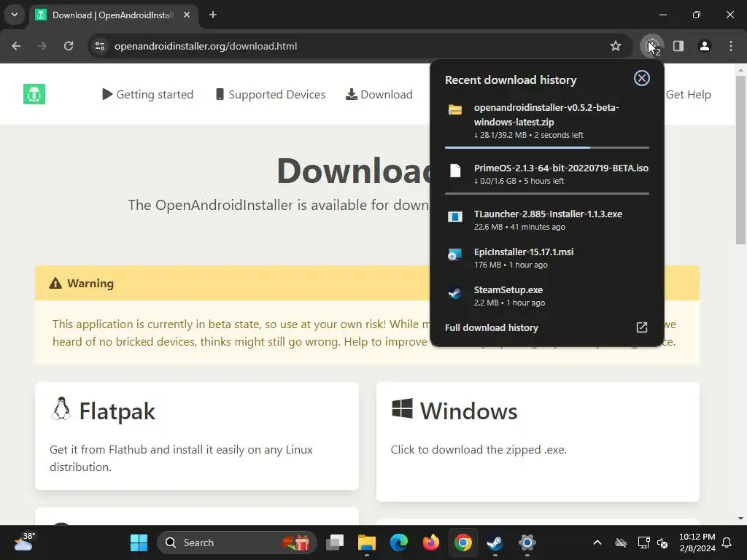Click the browser forward arrow
This screenshot has height=560, width=747.
point(42,46)
